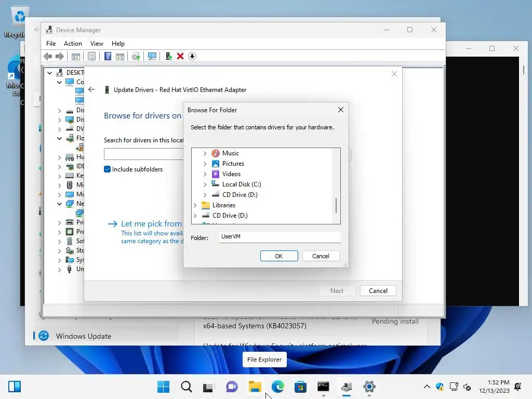Click Scan for hardware changes monitor icon
532x399 pixels.
(x=152, y=56)
